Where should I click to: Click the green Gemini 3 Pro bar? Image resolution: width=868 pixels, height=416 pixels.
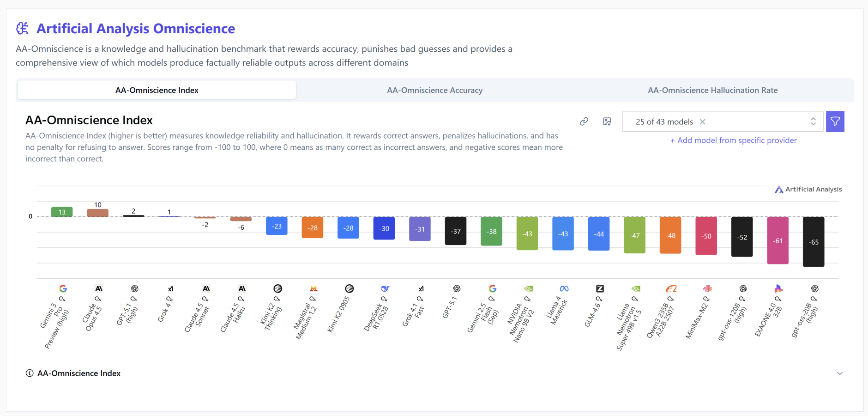[62, 212]
